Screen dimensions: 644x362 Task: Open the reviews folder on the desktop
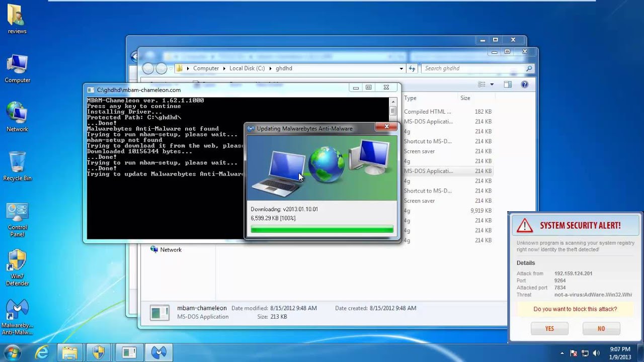tap(17, 19)
